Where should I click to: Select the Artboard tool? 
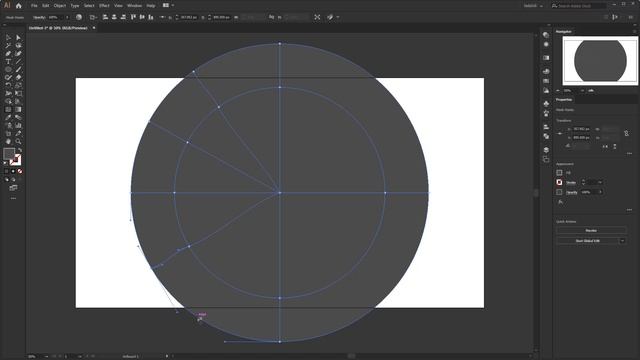tap(8, 133)
